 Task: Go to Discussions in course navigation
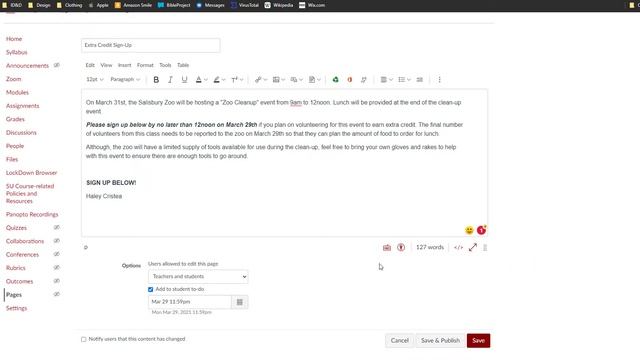(21, 133)
